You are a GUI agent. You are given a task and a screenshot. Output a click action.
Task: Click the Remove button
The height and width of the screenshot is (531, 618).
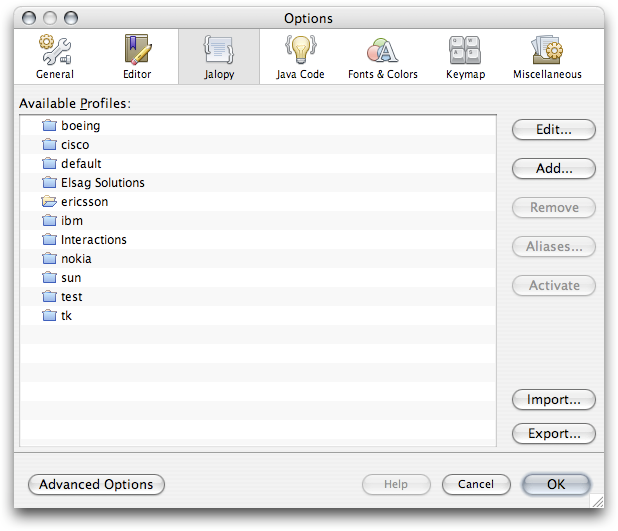coord(554,207)
